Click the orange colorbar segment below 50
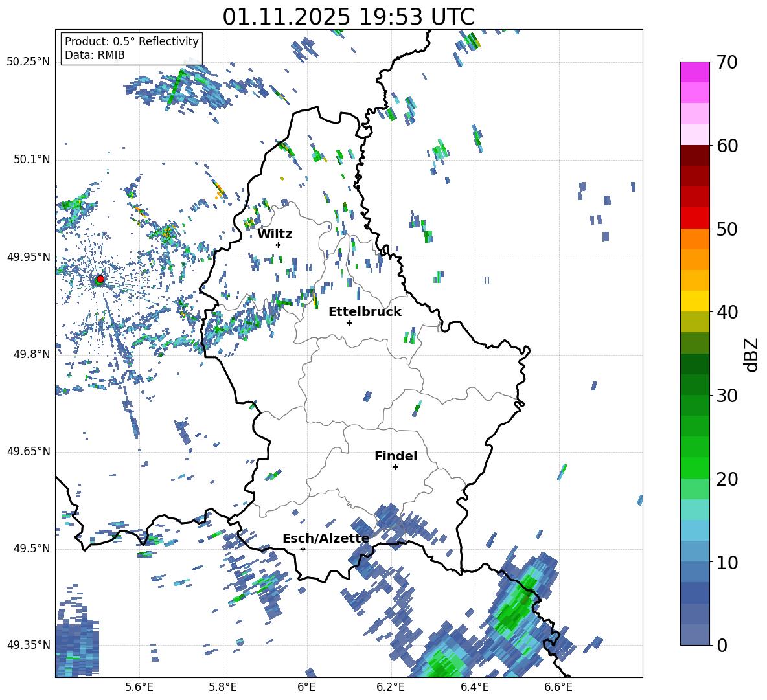The height and width of the screenshot is (700, 767). pos(694,239)
